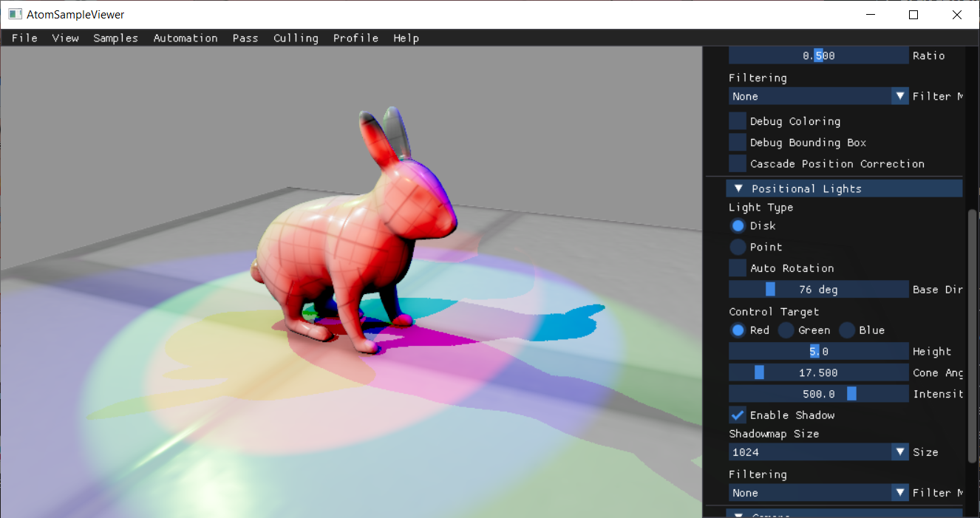Open the Culling menu
Image resolution: width=980 pixels, height=518 pixels.
(296, 38)
